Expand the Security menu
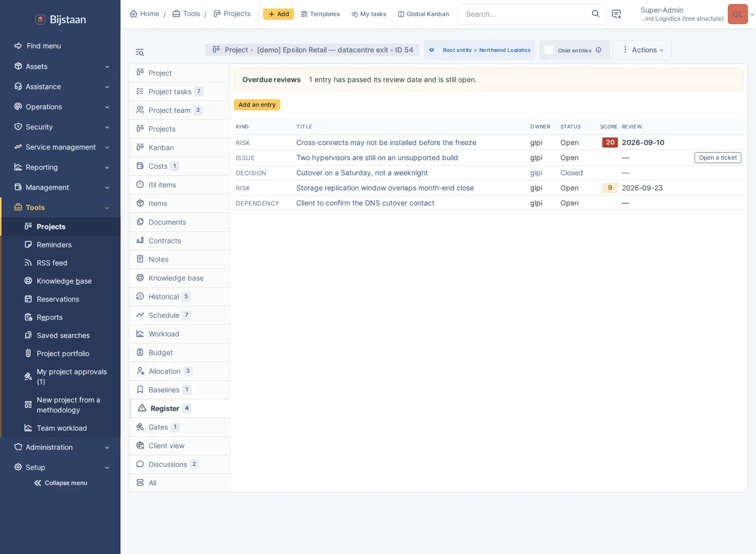 click(x=60, y=127)
